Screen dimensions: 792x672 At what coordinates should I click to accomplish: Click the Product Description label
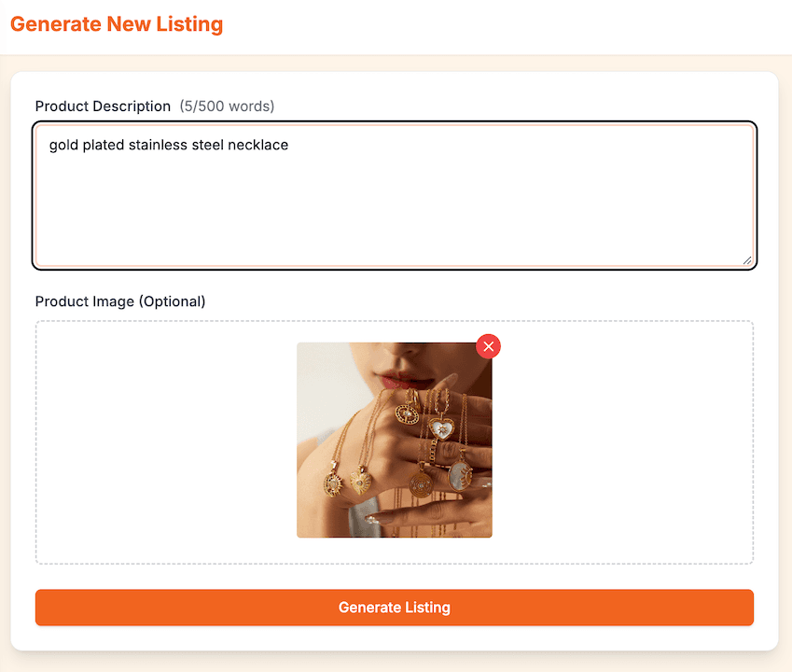coord(103,106)
